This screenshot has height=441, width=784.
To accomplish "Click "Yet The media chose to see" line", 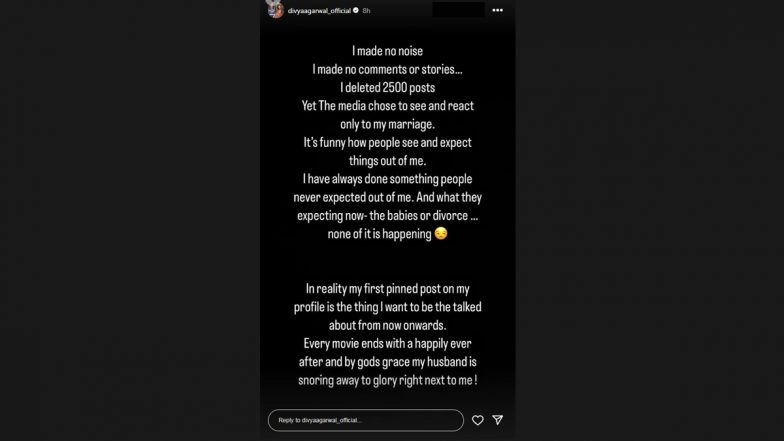I will (x=387, y=105).
